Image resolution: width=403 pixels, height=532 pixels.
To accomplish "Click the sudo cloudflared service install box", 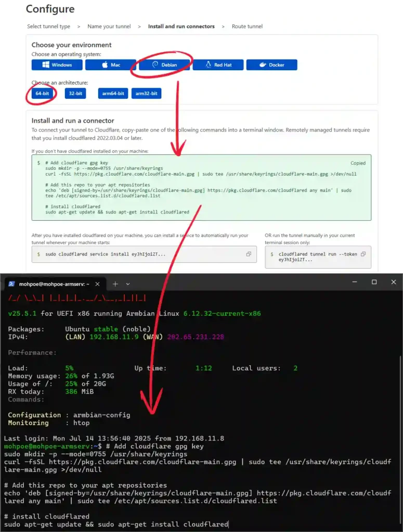I will [x=144, y=254].
